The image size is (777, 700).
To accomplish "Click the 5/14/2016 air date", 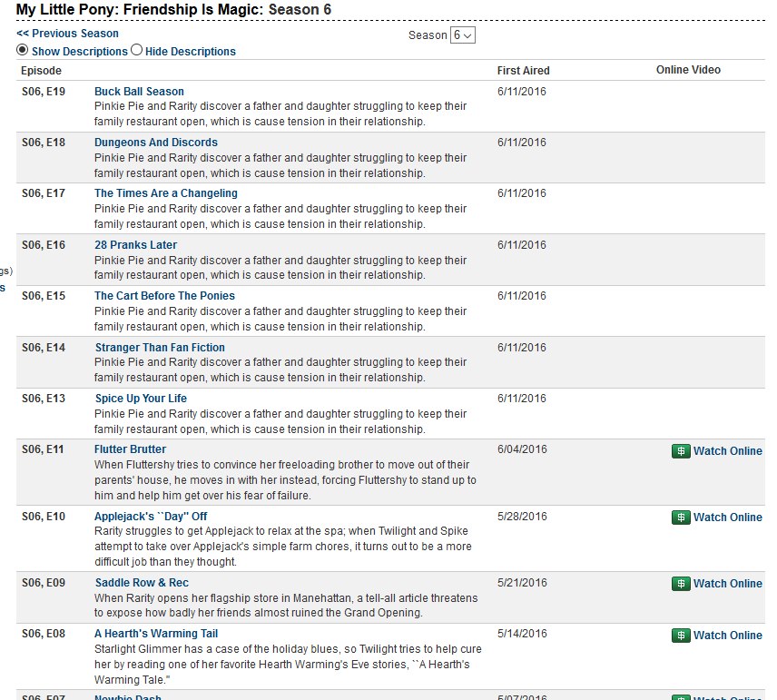I will tap(522, 634).
